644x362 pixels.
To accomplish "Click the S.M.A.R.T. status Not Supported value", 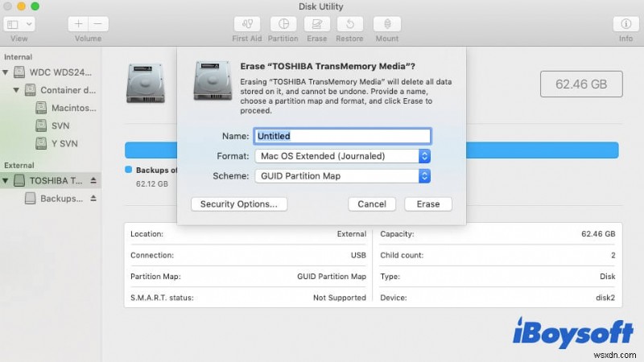I will 339,298.
